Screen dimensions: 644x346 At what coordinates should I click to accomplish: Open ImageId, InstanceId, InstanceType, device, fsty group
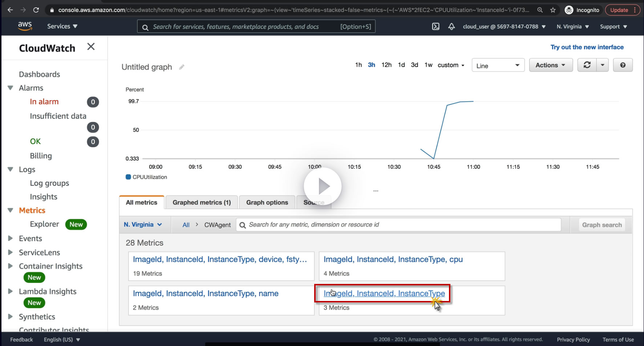click(x=220, y=259)
